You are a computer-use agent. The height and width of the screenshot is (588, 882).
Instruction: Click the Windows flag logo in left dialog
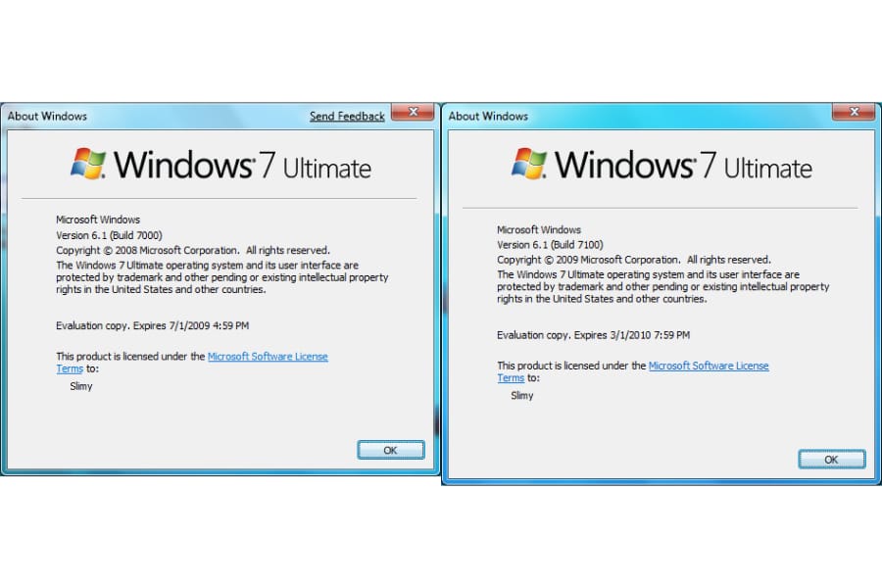click(88, 164)
